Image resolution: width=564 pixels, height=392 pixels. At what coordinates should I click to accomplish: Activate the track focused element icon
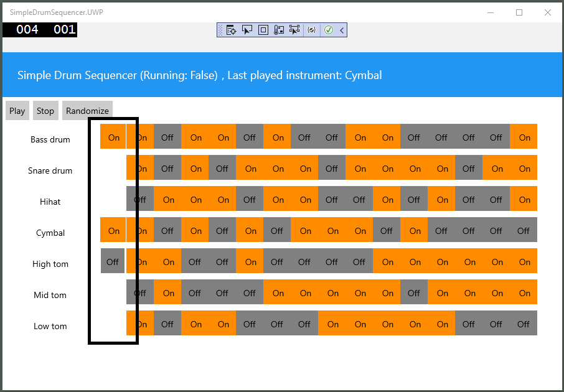point(294,29)
